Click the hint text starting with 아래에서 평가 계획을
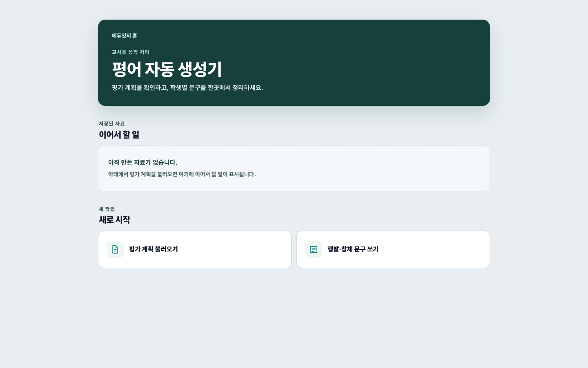The height and width of the screenshot is (368, 588). 182,174
